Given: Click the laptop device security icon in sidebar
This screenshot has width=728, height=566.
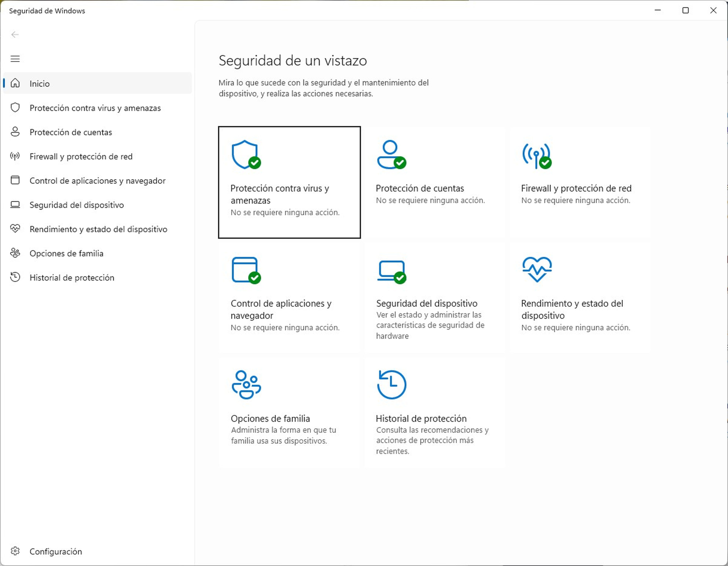Looking at the screenshot, I should point(15,204).
